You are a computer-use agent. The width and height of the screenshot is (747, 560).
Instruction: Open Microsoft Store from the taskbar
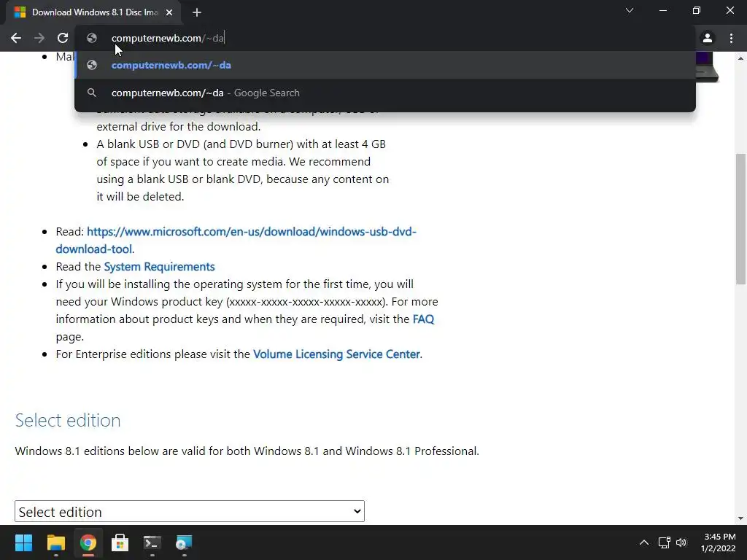pos(120,542)
